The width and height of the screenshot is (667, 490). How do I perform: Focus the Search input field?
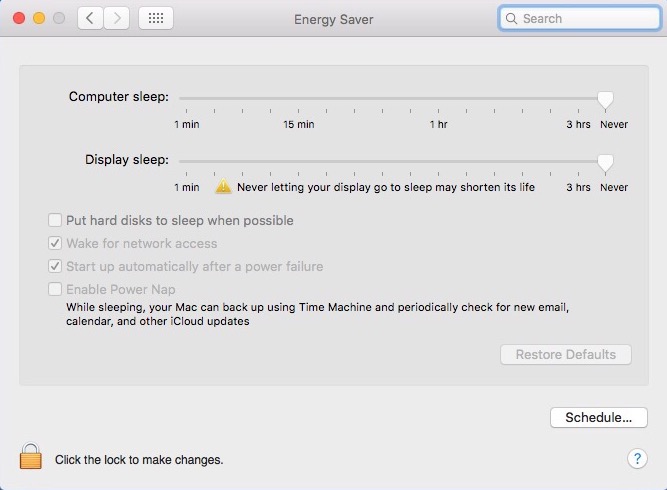(579, 18)
